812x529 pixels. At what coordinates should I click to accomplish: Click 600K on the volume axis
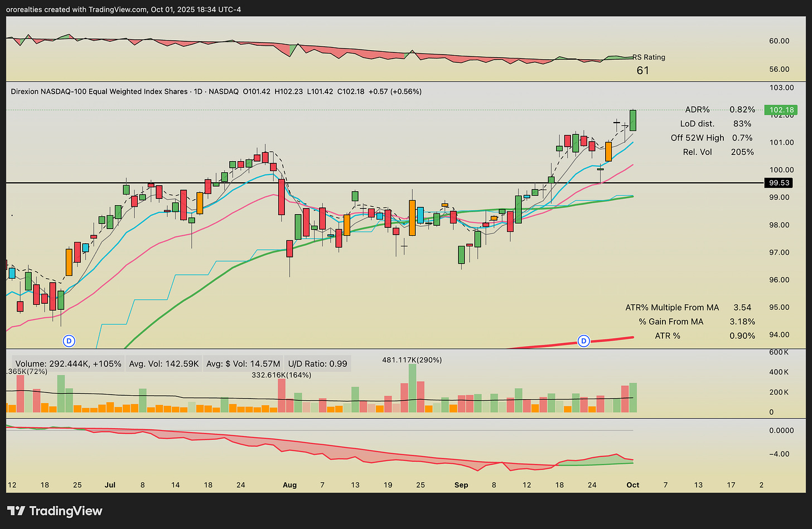779,352
